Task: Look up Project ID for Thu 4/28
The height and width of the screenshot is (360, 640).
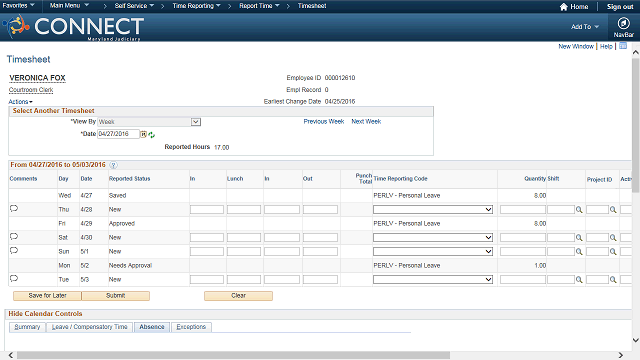Action: pyautogui.click(x=613, y=210)
